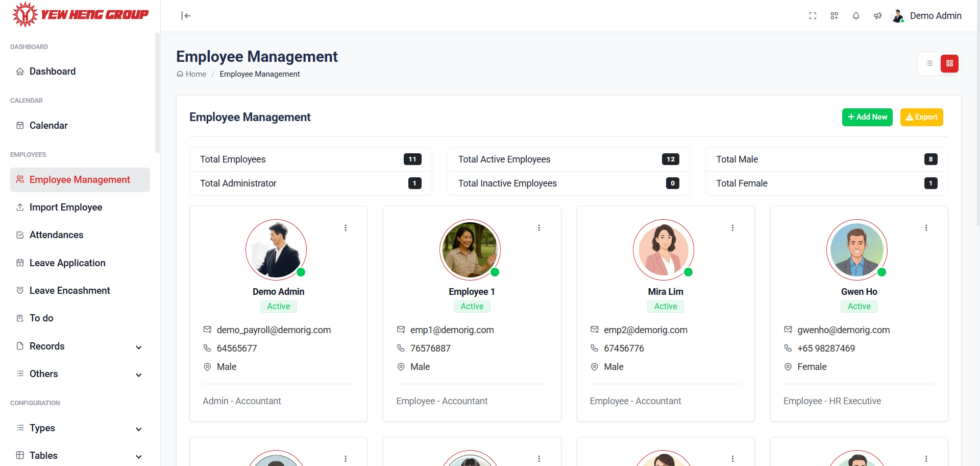Select Employee Management in the sidebar
The height and width of the screenshot is (466, 980).
(x=80, y=179)
